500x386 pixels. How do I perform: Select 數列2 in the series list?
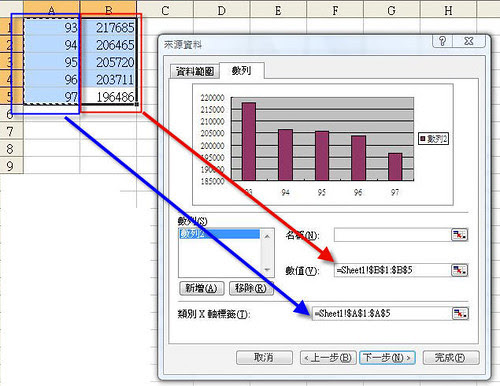tap(219, 234)
